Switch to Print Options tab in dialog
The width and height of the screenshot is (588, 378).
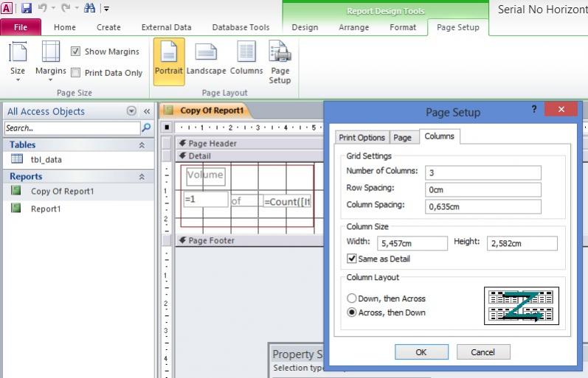[x=362, y=138]
